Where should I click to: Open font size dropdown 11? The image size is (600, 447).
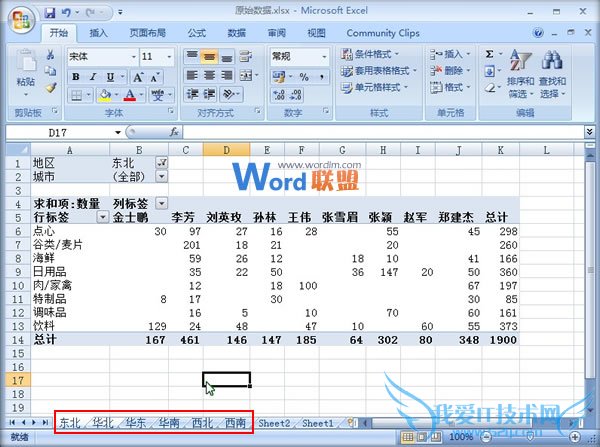tap(169, 57)
